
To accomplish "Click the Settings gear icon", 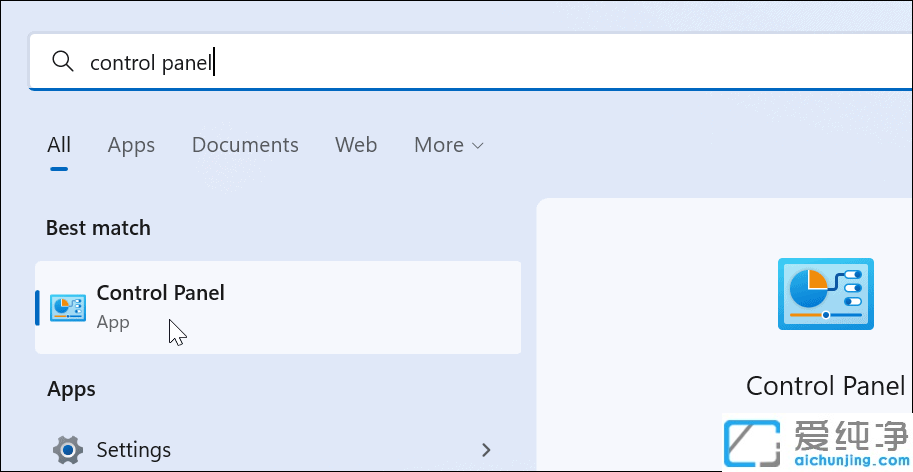I will (67, 450).
